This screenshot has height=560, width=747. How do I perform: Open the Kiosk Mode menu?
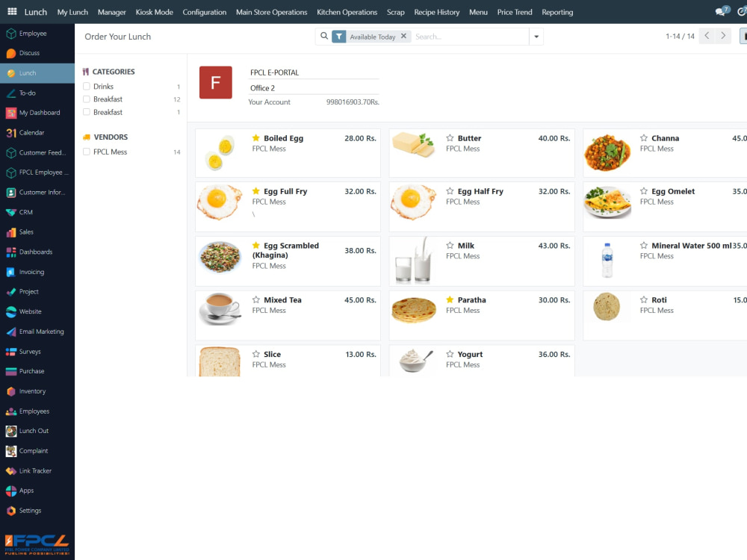(x=154, y=12)
